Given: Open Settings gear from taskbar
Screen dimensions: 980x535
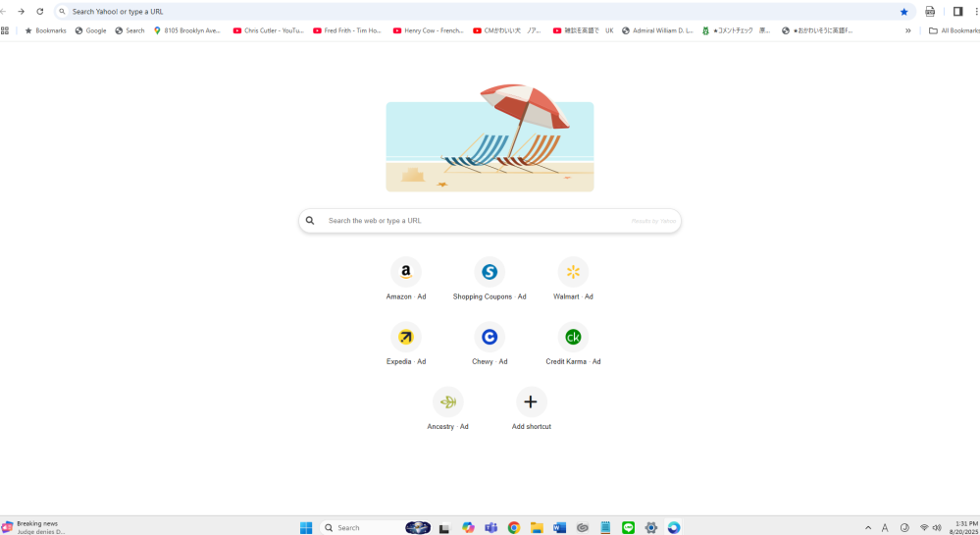Looking at the screenshot, I should (650, 527).
